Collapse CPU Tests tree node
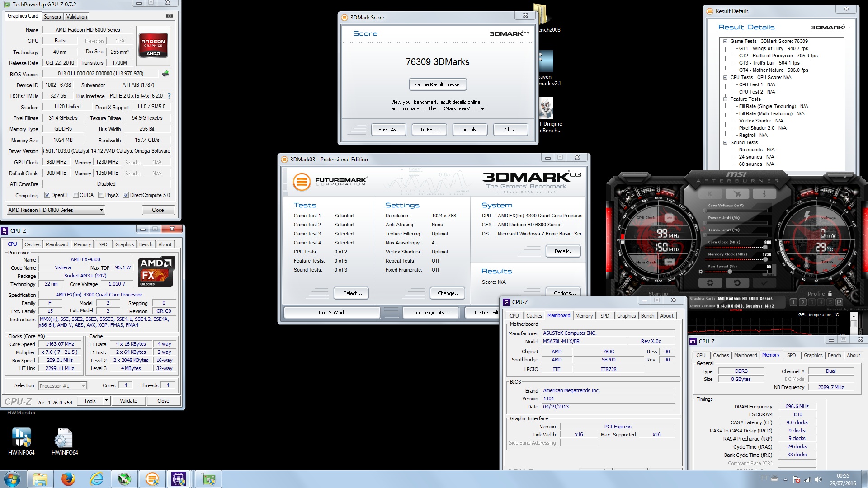The height and width of the screenshot is (488, 868). pyautogui.click(x=725, y=77)
